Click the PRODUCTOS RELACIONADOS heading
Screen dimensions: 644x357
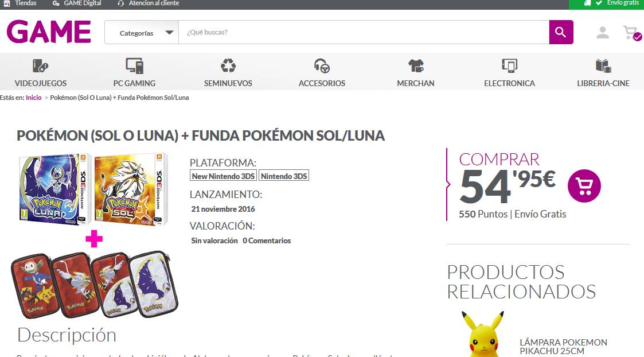[x=521, y=282]
